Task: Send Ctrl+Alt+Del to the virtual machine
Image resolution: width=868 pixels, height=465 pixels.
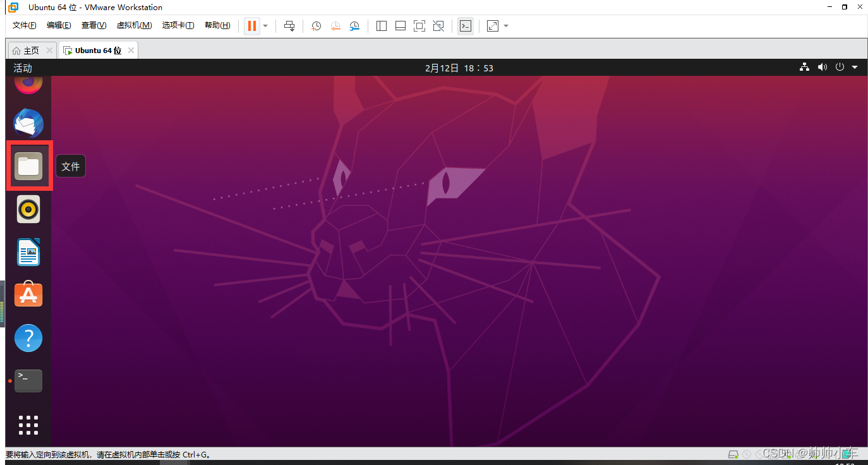Action: click(x=289, y=26)
